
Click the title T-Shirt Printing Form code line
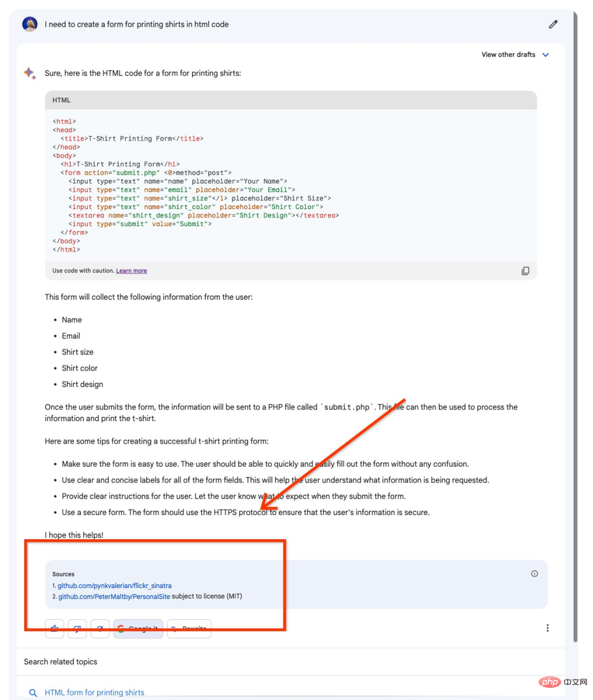pyautogui.click(x=132, y=138)
